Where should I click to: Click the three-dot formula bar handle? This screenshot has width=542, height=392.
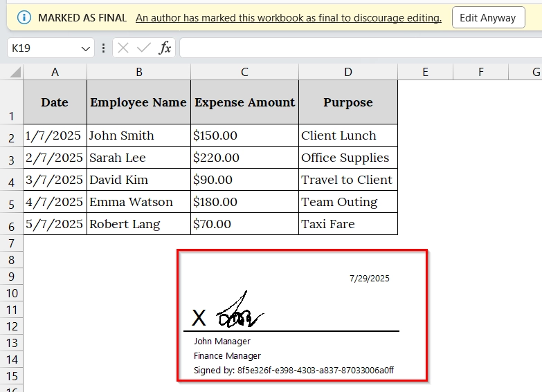pos(103,48)
